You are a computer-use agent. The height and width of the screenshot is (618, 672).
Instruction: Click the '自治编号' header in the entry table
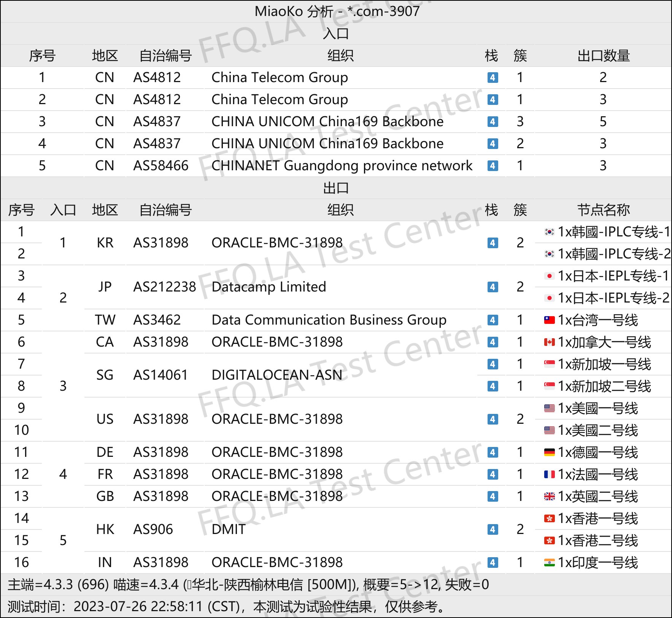pos(165,56)
